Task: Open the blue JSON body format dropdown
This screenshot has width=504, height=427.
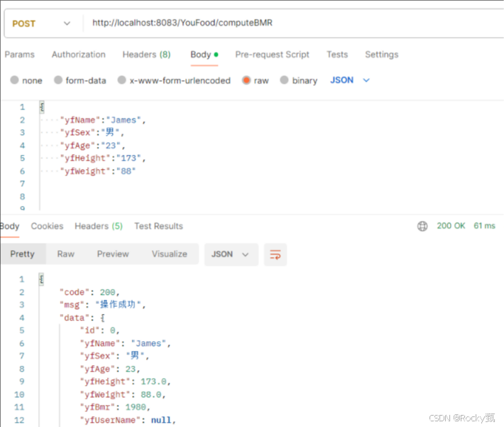Action: 350,80
